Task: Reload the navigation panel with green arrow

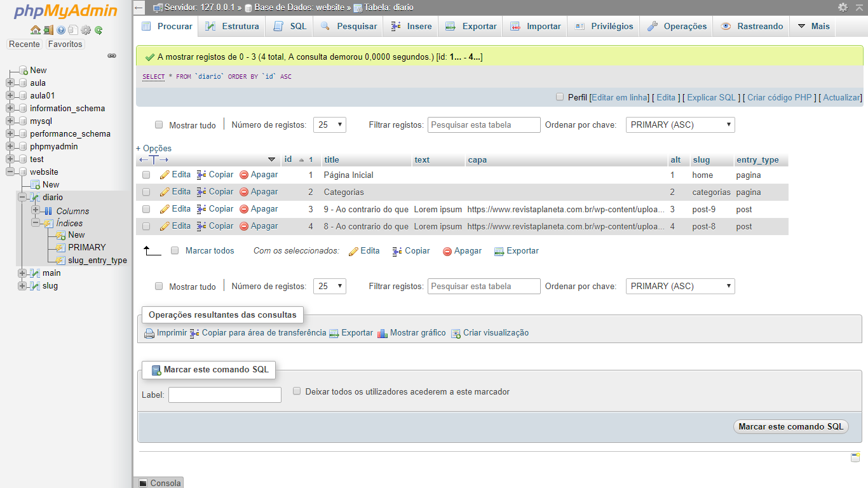Action: click(98, 30)
